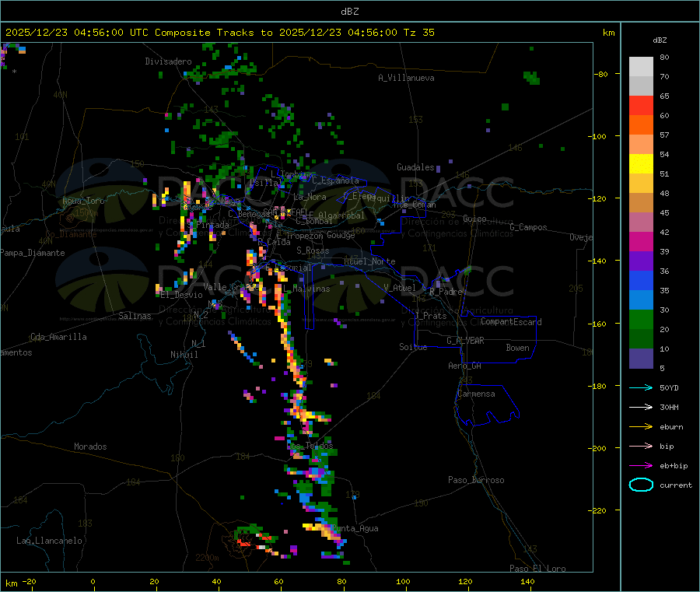The height and width of the screenshot is (592, 700).
Task: Click the 'S_Rosas' map label
Action: pyautogui.click(x=313, y=250)
